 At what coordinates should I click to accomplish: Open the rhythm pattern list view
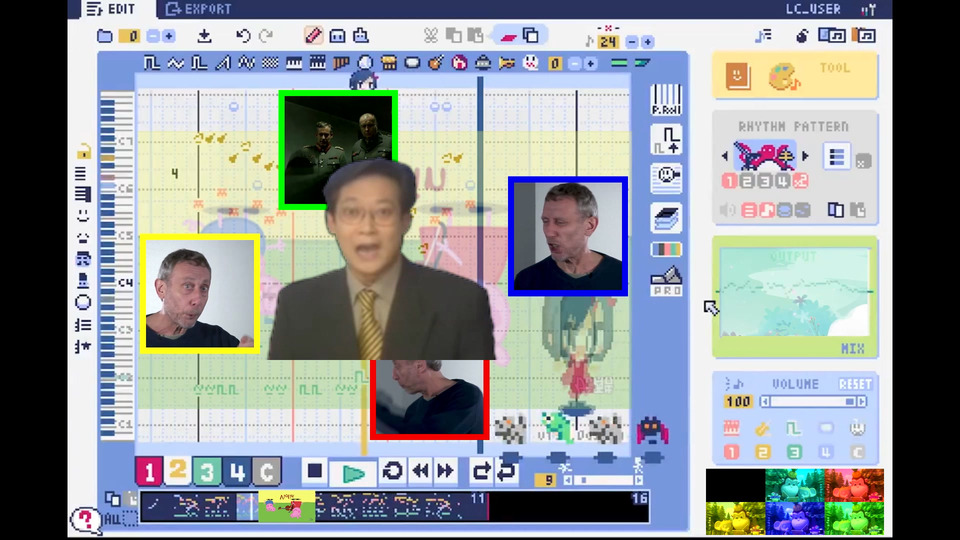click(836, 157)
